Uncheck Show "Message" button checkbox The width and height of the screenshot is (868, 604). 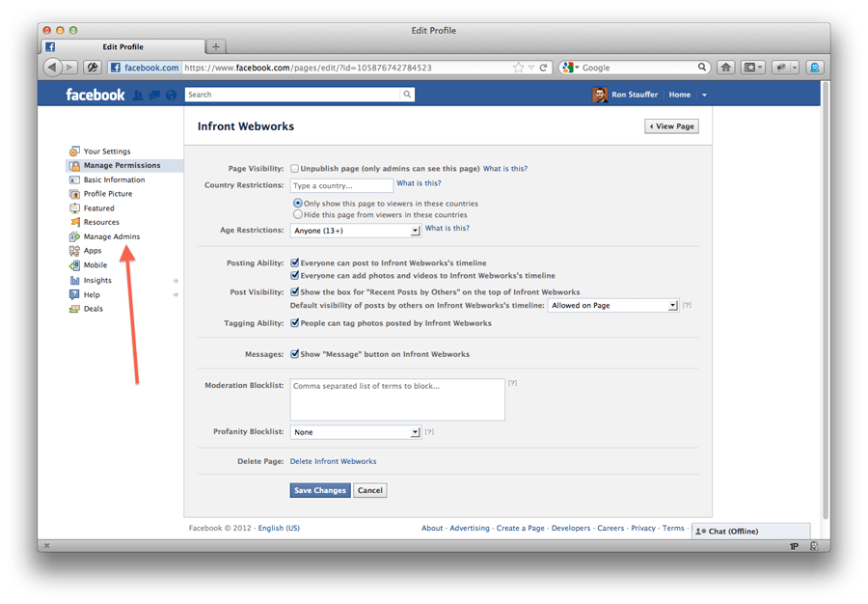coord(294,354)
